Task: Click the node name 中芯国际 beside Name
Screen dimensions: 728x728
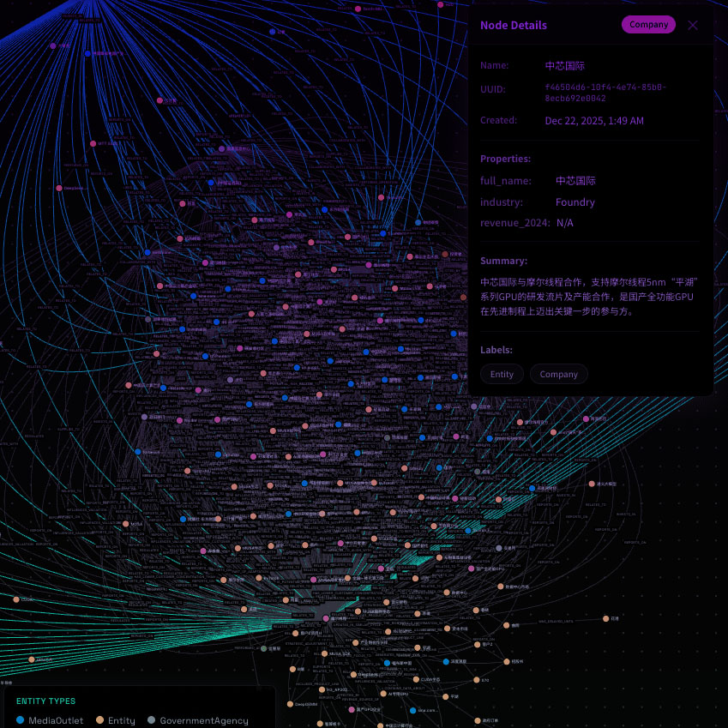Action: 565,65
